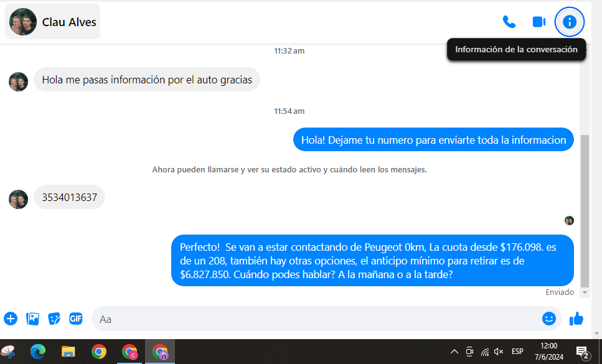Open the emoji picker in message box
Image resolution: width=602 pixels, height=364 pixels.
[x=549, y=319]
